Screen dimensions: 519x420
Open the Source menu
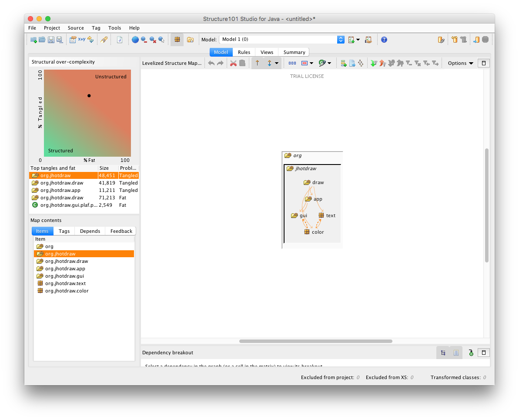[x=76, y=28]
